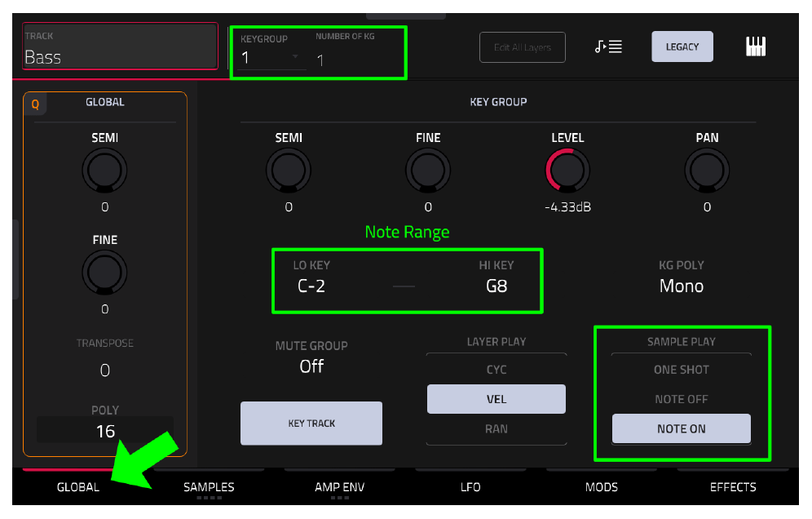Click the Global FINE knob
812x519 pixels.
point(104,273)
